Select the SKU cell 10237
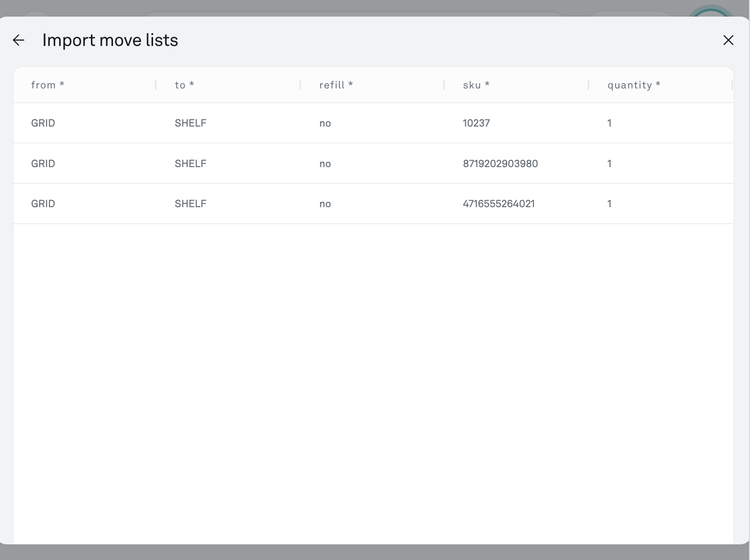This screenshot has height=560, width=750. coord(476,123)
